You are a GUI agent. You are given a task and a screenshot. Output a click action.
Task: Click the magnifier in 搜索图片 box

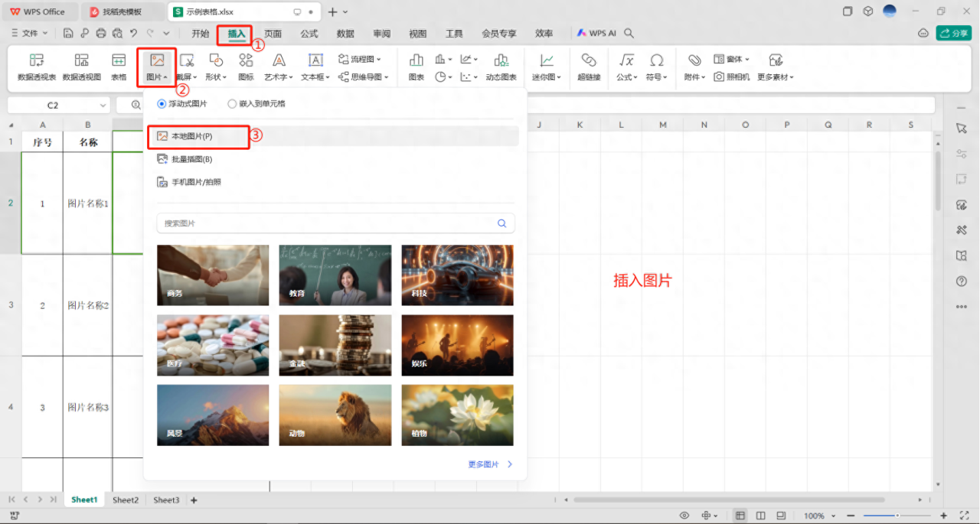(502, 223)
